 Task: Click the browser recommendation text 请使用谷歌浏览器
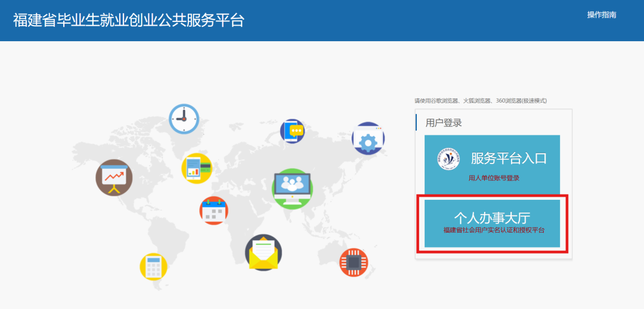481,101
